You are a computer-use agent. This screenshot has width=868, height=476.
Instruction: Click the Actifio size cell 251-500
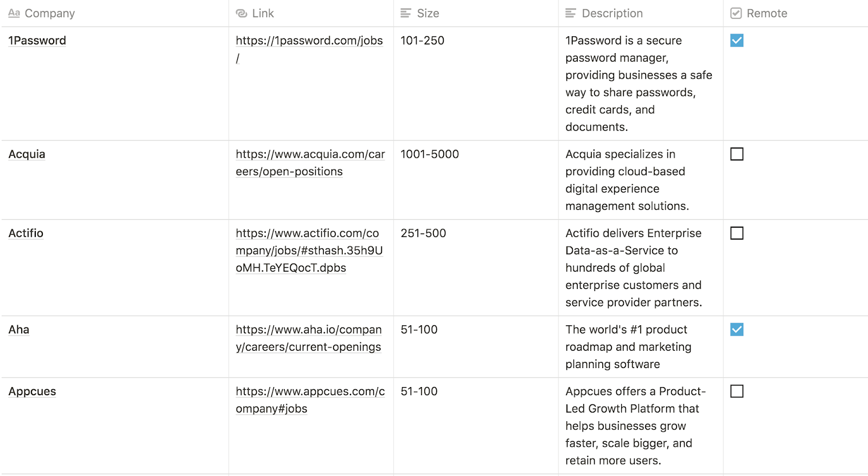coord(423,234)
